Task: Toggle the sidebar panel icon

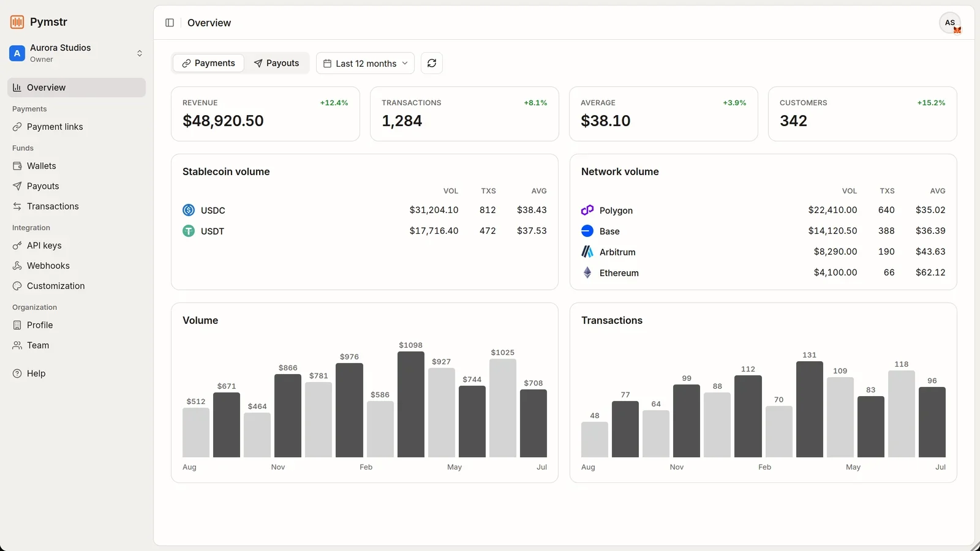Action: tap(170, 23)
